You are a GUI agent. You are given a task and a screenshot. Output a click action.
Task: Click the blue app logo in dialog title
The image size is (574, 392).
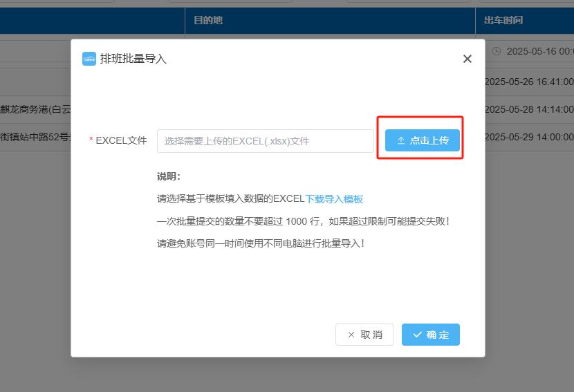tap(89, 59)
